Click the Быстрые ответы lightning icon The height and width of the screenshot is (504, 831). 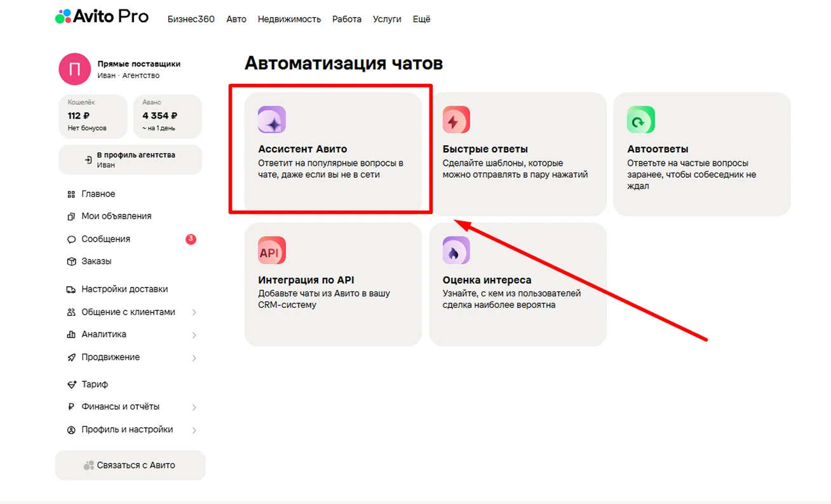click(x=456, y=119)
